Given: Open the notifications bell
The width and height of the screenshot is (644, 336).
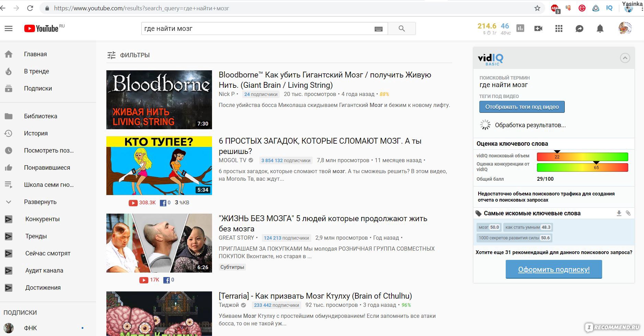Looking at the screenshot, I should pos(600,28).
